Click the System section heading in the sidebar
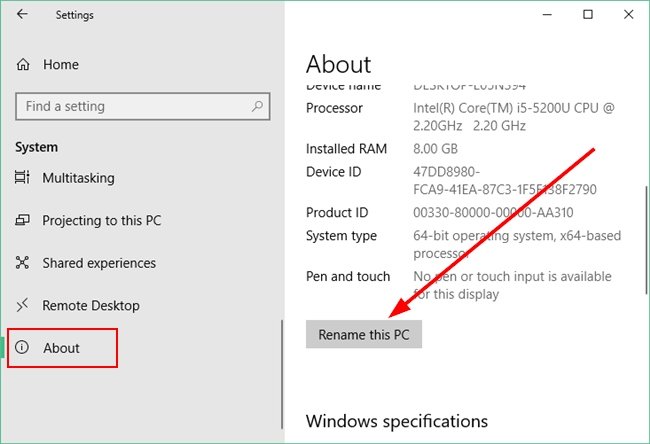The height and width of the screenshot is (444, 650). pyautogui.click(x=36, y=147)
